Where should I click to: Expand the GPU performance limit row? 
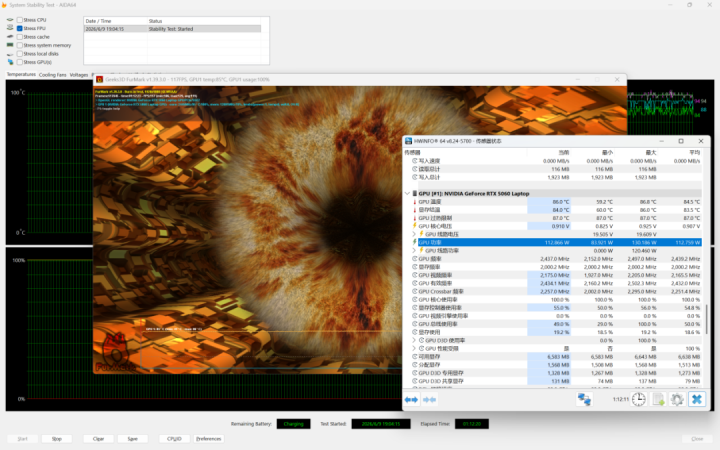tap(414, 349)
